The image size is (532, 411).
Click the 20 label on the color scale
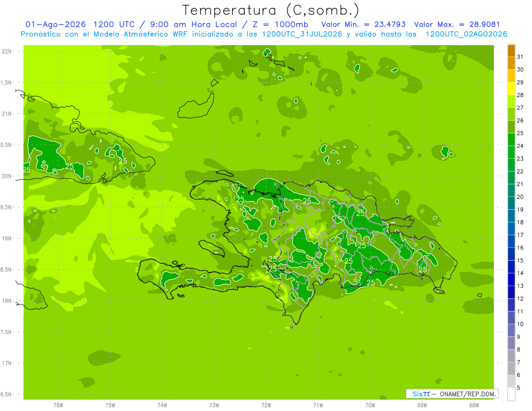(x=520, y=197)
